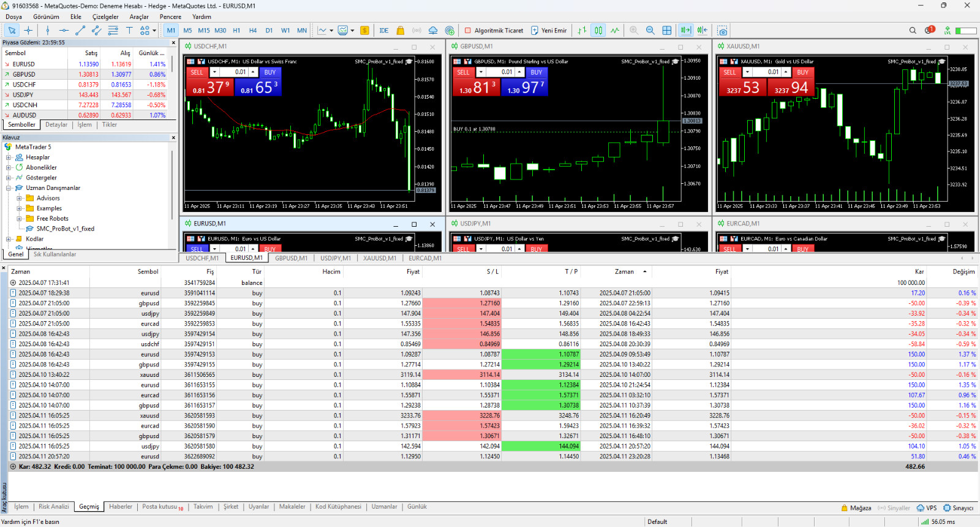Open the MetaEditor IDE
Image resolution: width=980 pixels, height=527 pixels.
pyautogui.click(x=384, y=30)
